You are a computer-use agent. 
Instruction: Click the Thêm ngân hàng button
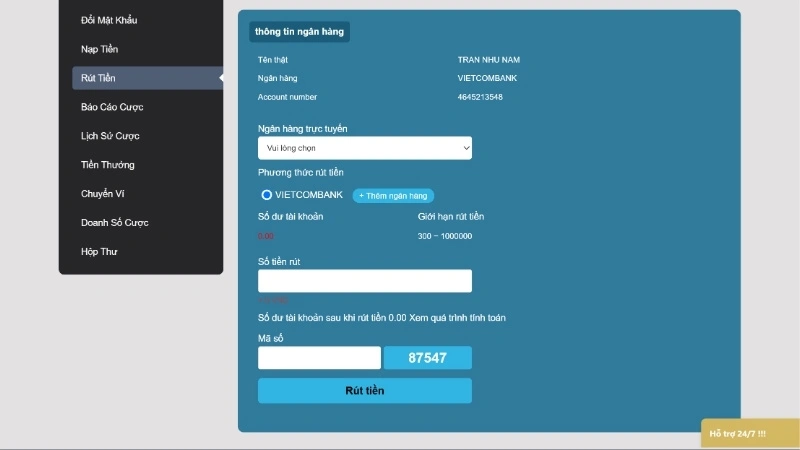[393, 196]
